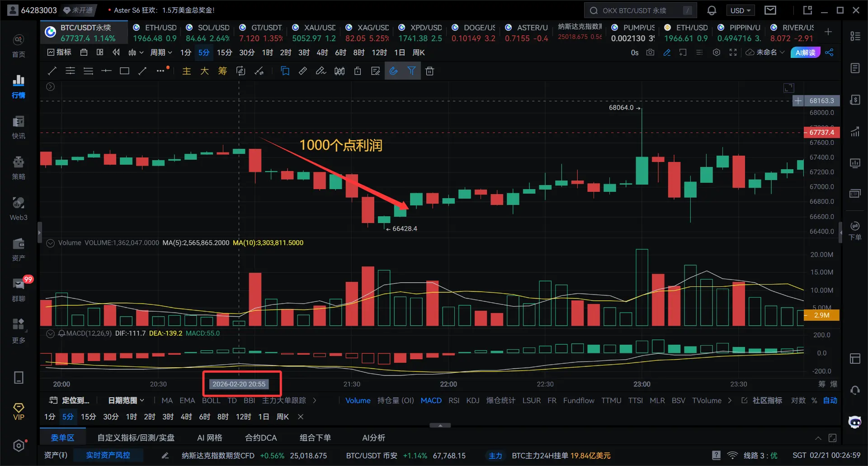
Task: Select the rectangle drawing tool
Action: [x=124, y=71]
